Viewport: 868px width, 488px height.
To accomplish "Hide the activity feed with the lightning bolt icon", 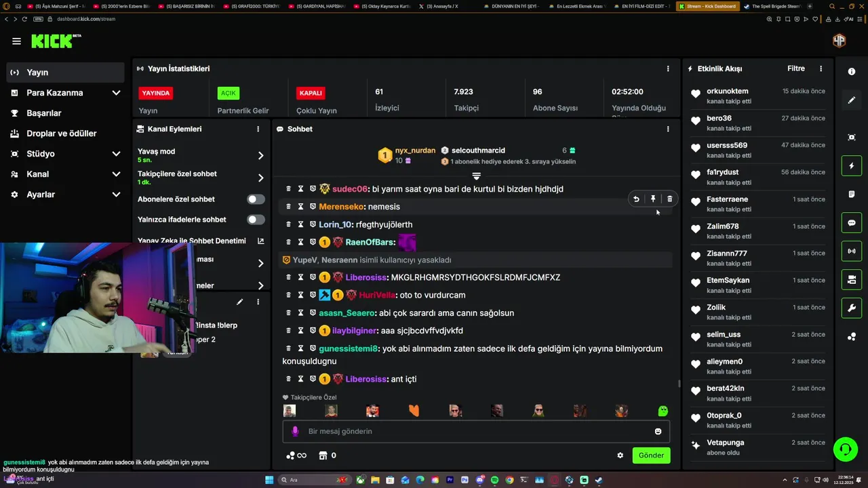I will click(852, 166).
